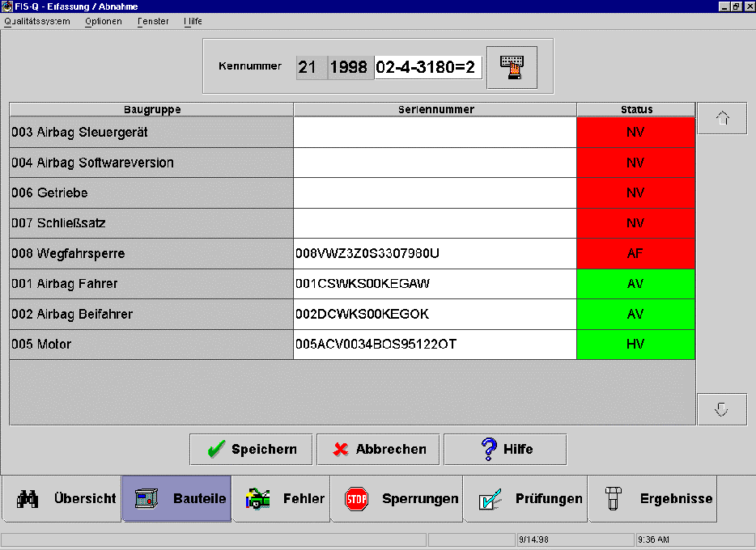
Task: Open the Optionen menu
Action: coord(104,21)
